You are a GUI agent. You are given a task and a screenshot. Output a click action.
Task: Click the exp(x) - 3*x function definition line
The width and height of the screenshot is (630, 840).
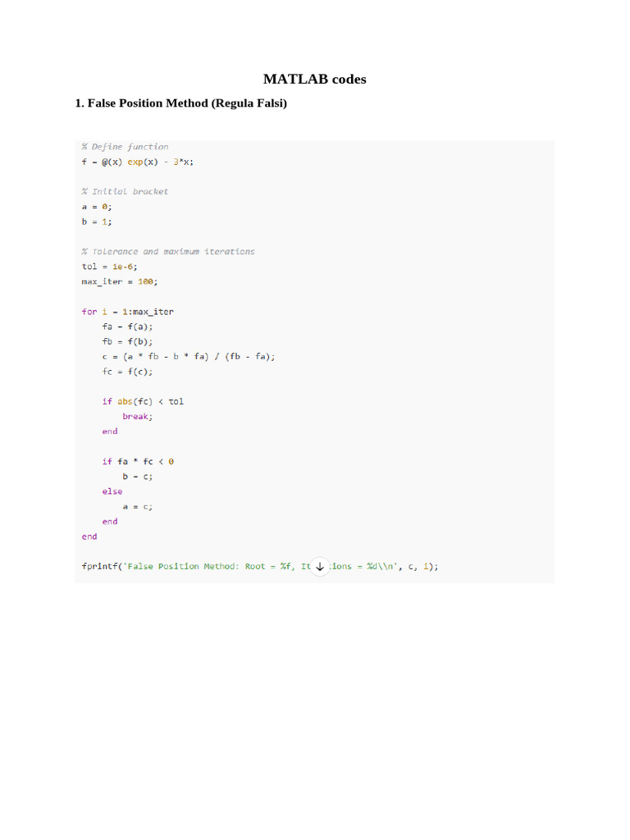pyautogui.click(x=138, y=162)
